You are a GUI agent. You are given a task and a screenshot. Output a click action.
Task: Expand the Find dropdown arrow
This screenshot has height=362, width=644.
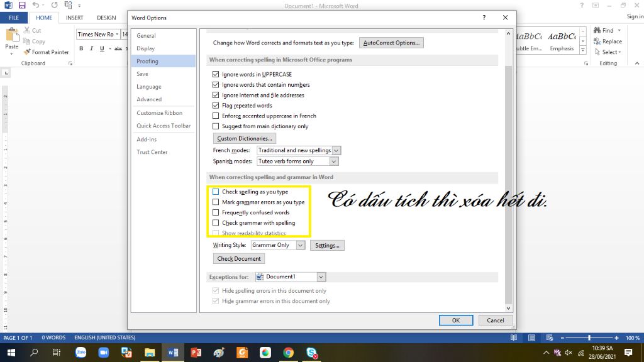click(x=619, y=30)
